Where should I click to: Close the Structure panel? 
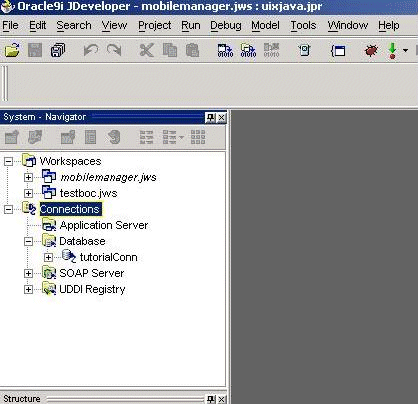[x=221, y=399]
